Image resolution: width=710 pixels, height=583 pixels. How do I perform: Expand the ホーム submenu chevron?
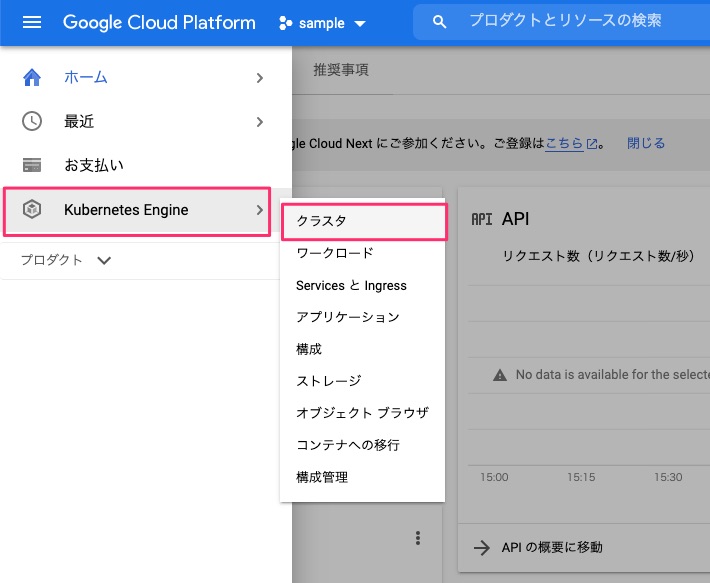coord(259,78)
